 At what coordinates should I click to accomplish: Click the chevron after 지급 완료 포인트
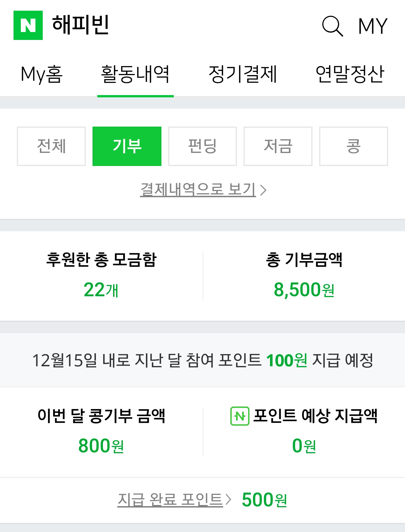[x=228, y=500]
